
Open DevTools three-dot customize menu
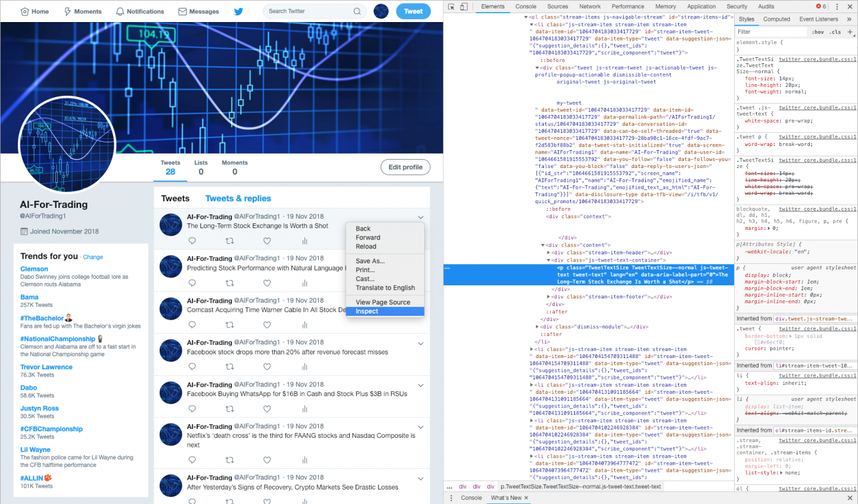(x=837, y=7)
